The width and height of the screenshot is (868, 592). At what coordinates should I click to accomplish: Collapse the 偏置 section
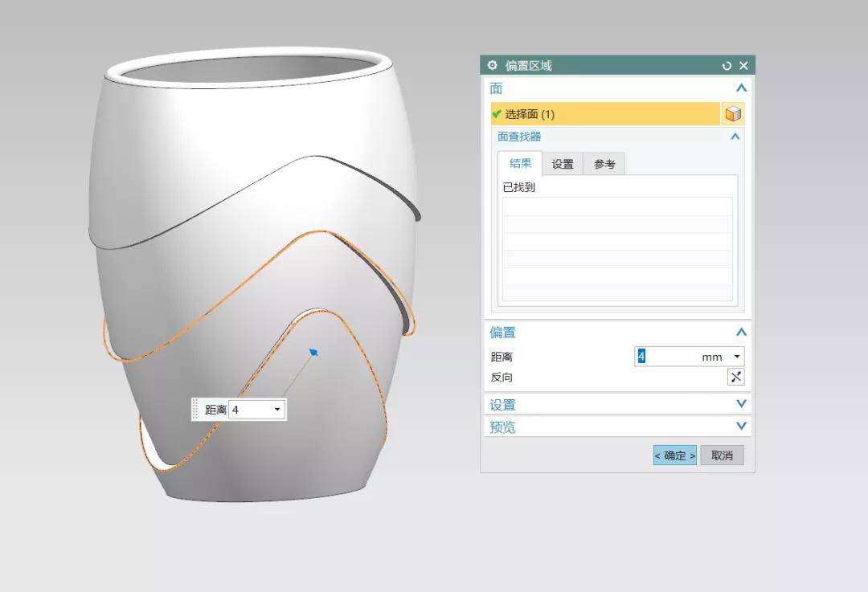[741, 333]
